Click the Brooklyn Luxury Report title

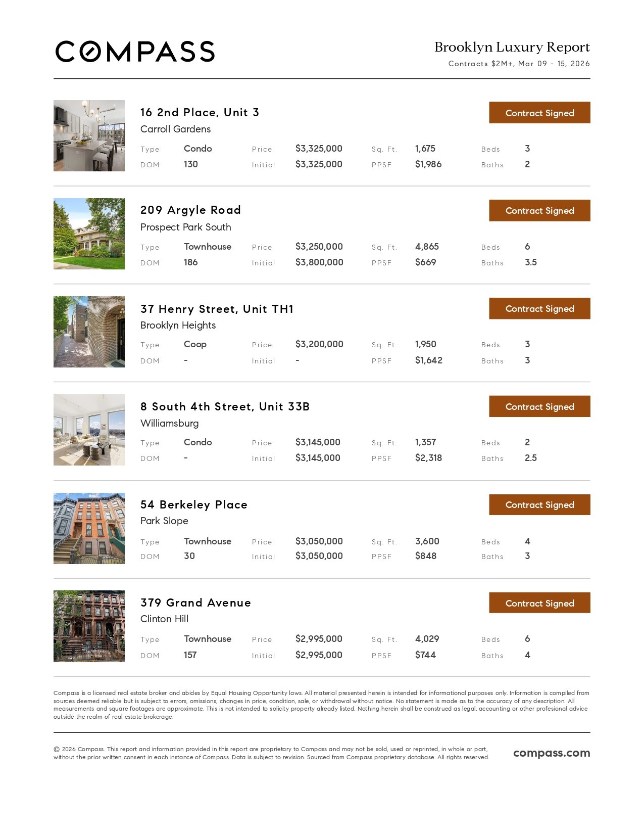click(x=512, y=47)
